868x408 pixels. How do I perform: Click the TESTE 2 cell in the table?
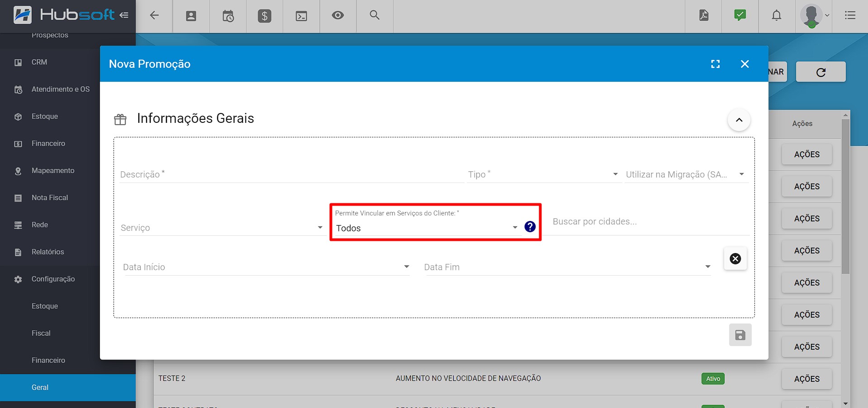172,379
